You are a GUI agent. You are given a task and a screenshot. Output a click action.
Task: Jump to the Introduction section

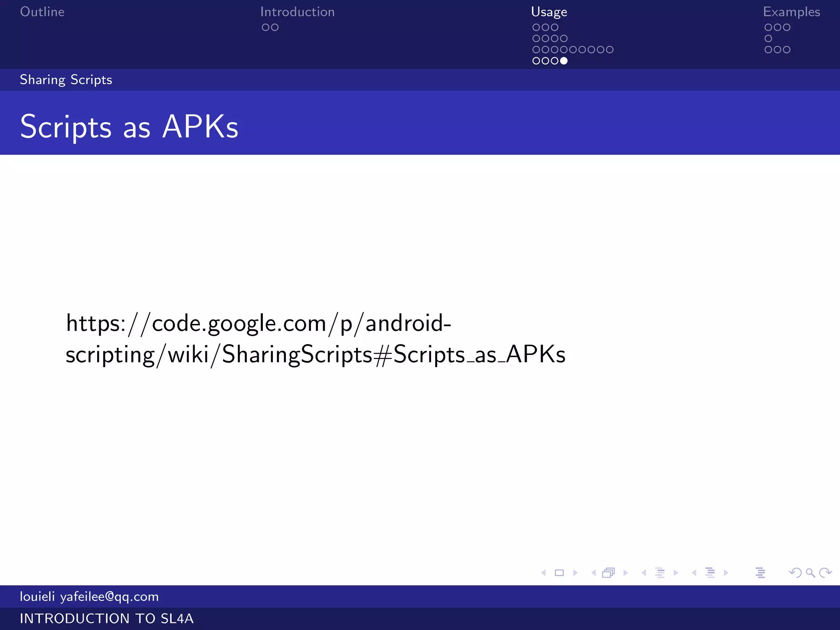click(297, 12)
